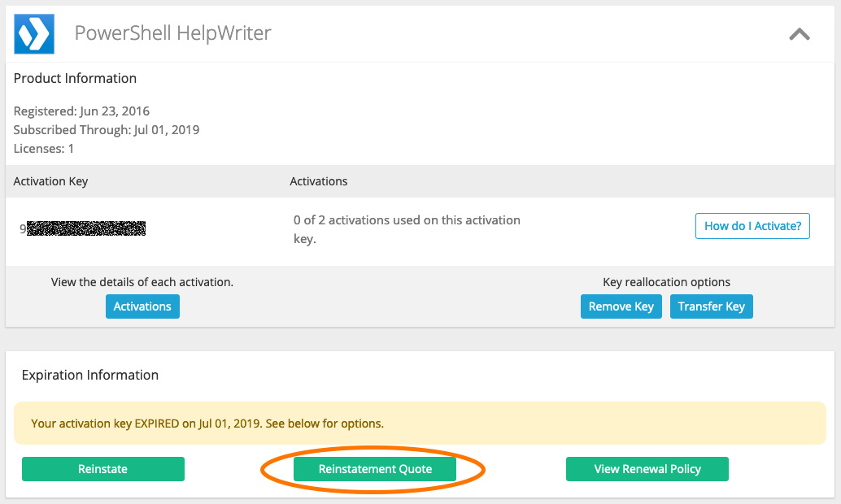Click the Expiration Information heading
Image resolution: width=841 pixels, height=504 pixels.
[x=90, y=375]
